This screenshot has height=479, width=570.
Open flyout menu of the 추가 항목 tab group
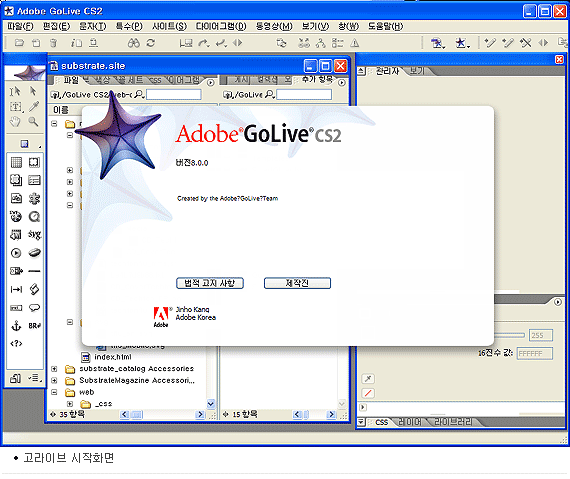tap(341, 83)
